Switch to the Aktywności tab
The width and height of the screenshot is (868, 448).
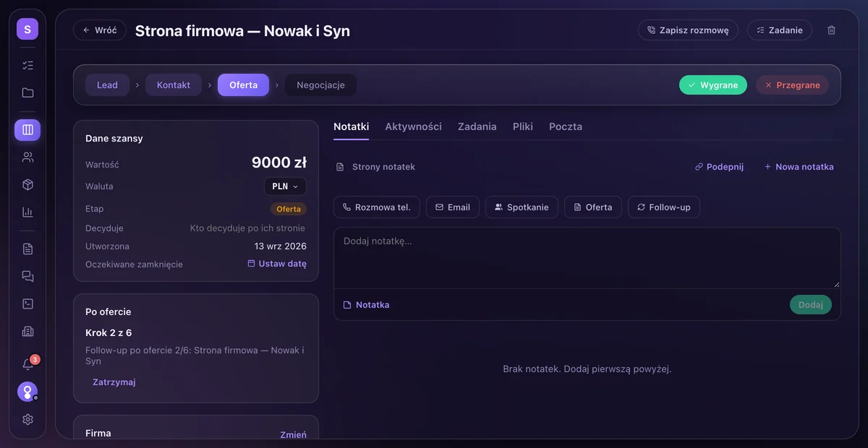[x=413, y=126]
